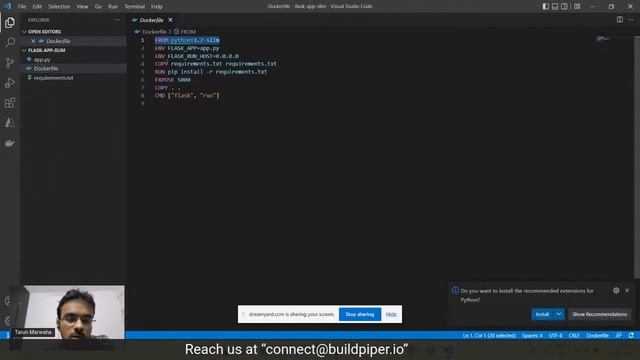Open the Edit menu

click(37, 7)
